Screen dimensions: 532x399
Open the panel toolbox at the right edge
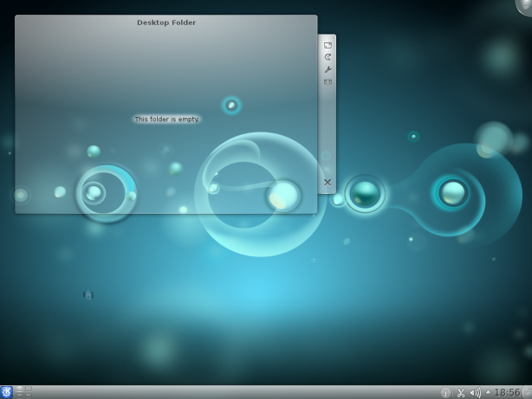[527, 393]
